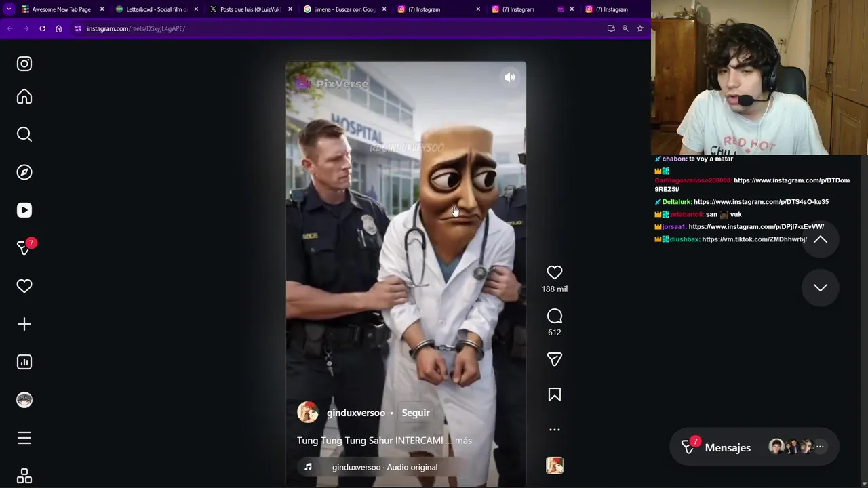The height and width of the screenshot is (488, 868).
Task: Open the audio thumbnail below the reel actions
Action: click(555, 466)
